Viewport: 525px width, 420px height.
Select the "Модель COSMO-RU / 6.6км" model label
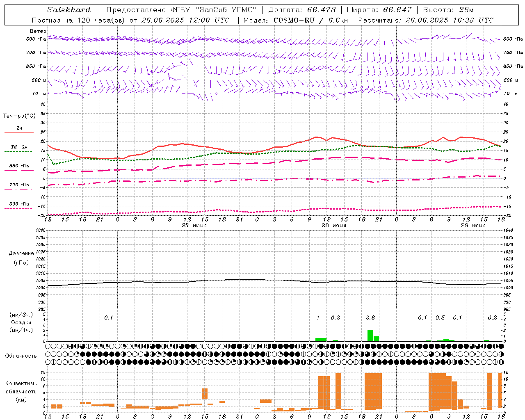pos(296,20)
